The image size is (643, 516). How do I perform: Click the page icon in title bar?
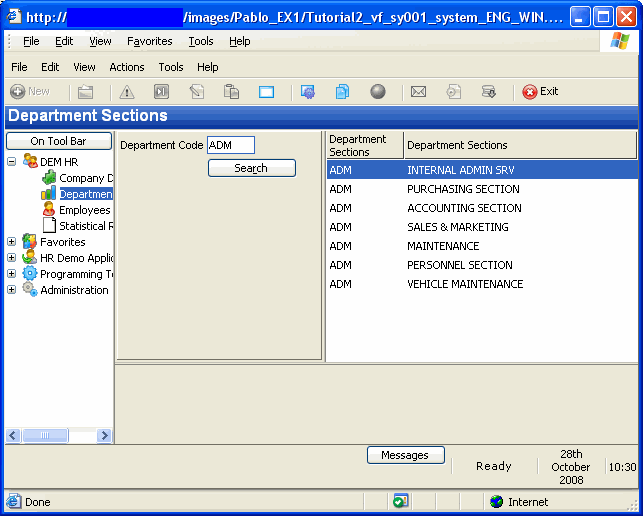[14, 16]
